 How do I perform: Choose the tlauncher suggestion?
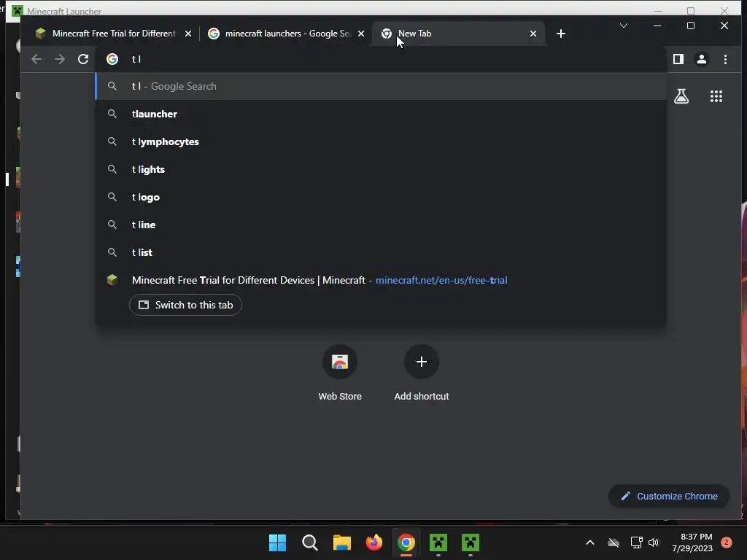[381, 114]
